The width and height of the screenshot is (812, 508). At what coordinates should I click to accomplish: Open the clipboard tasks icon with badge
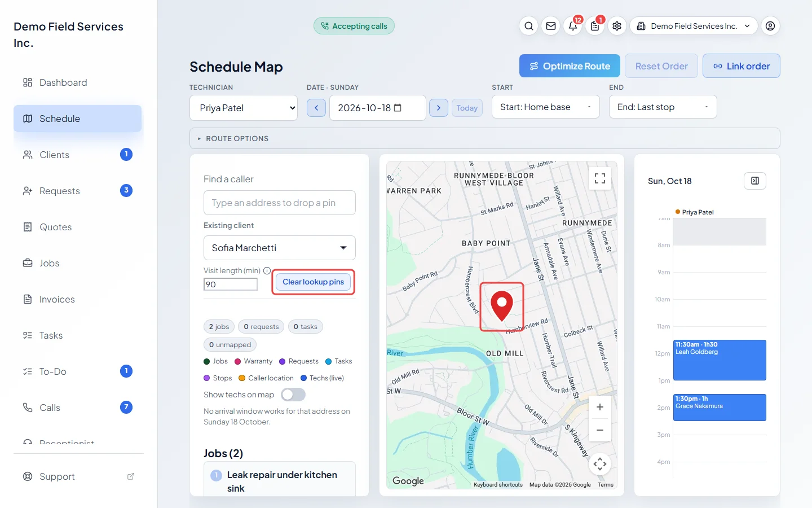[x=595, y=26]
